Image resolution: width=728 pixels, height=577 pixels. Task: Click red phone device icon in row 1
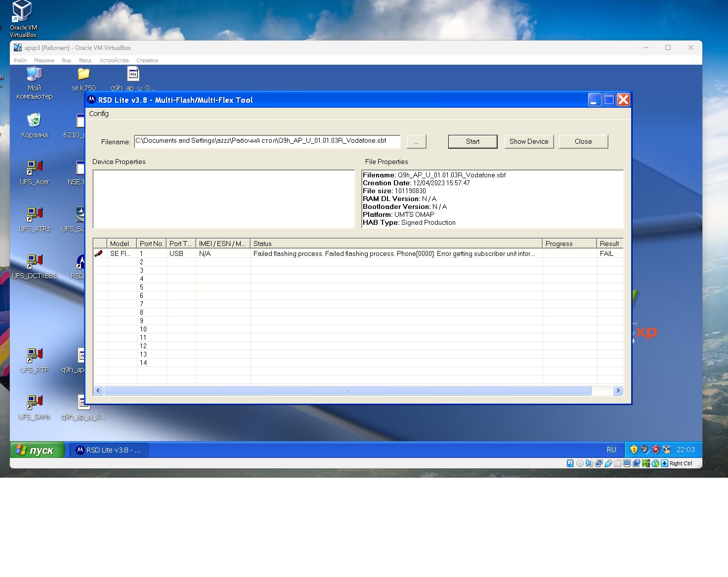(x=98, y=253)
